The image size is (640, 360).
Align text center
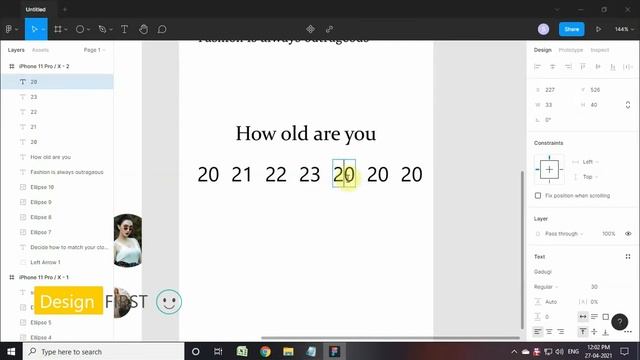(549, 331)
